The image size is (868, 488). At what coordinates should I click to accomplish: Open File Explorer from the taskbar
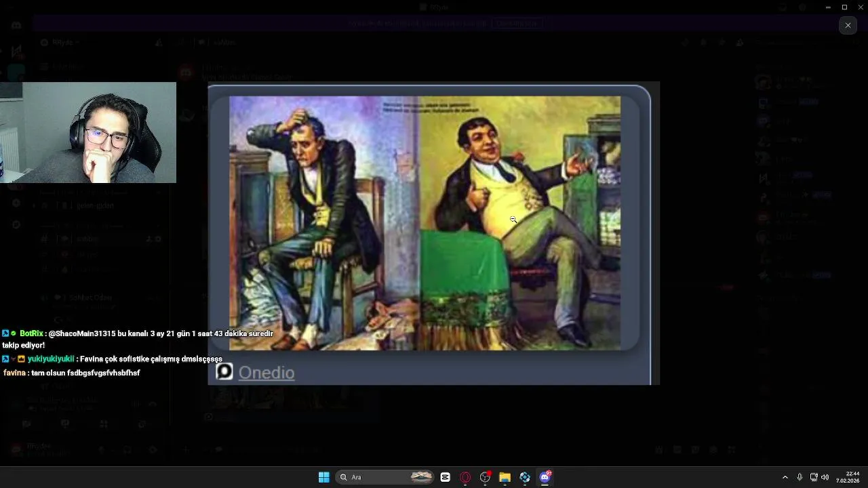[505, 477]
